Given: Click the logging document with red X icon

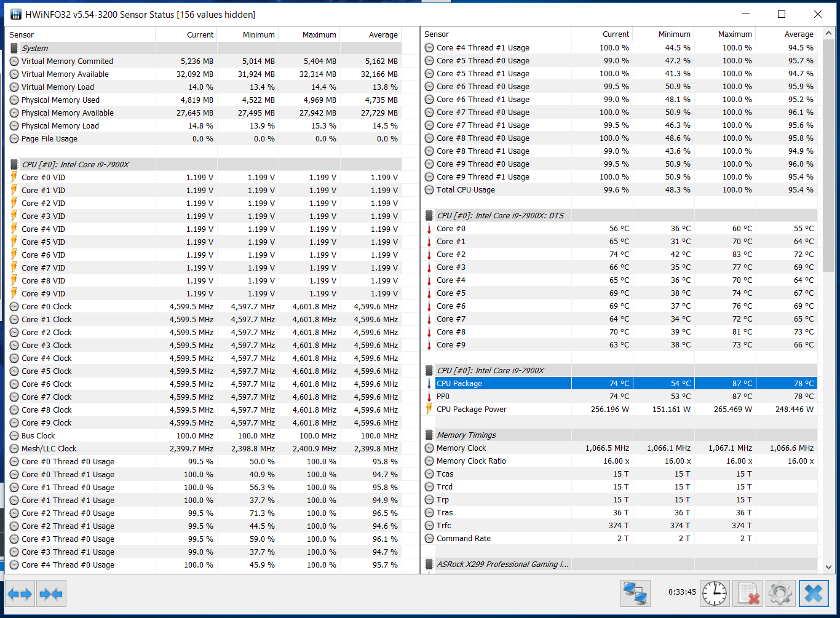Looking at the screenshot, I should [x=747, y=593].
